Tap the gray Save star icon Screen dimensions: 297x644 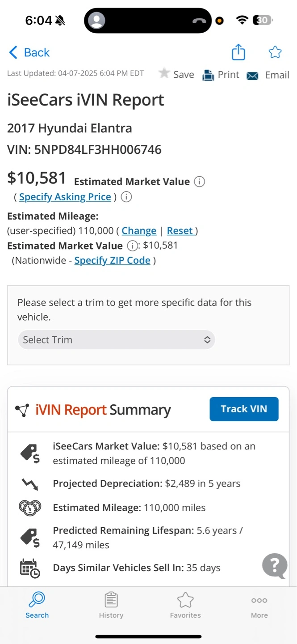tap(164, 73)
